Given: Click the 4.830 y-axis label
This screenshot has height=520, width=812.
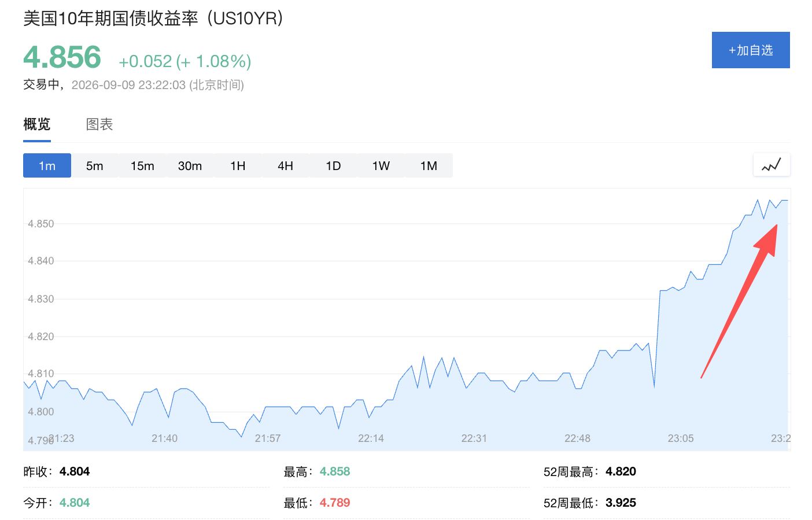Looking at the screenshot, I should pos(40,299).
